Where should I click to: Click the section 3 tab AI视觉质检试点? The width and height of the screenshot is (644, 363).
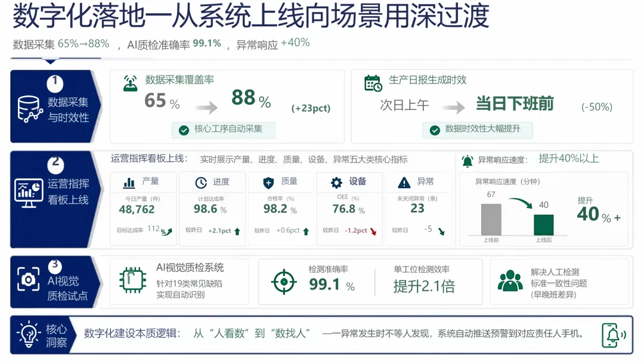[55, 282]
